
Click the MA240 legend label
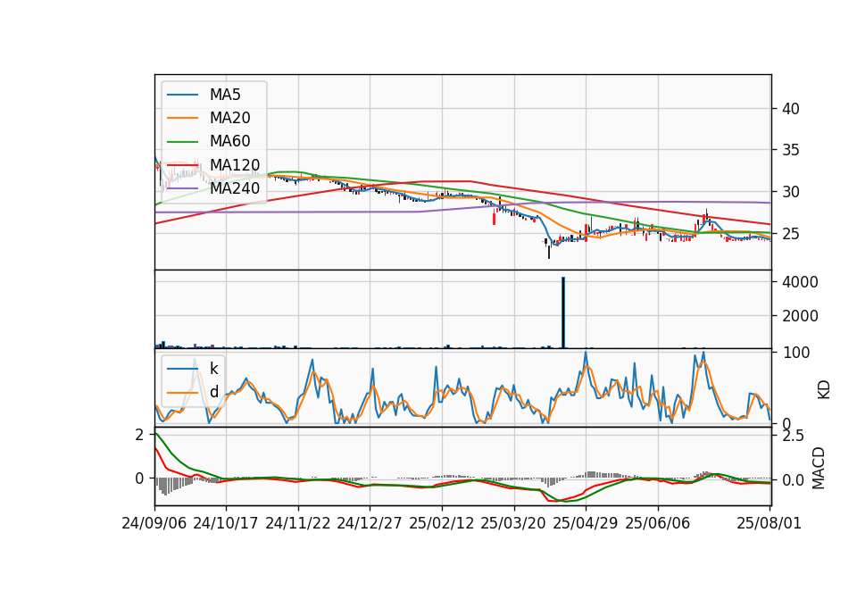pyautogui.click(x=235, y=188)
